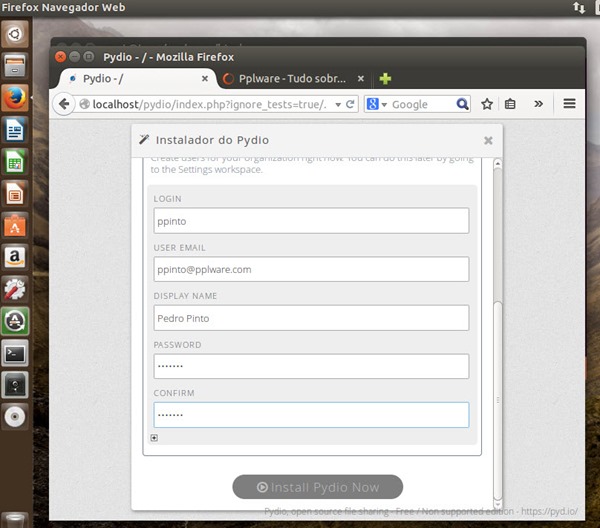The image size is (600, 528).
Task: Open Firefox hamburger menu
Action: click(569, 104)
